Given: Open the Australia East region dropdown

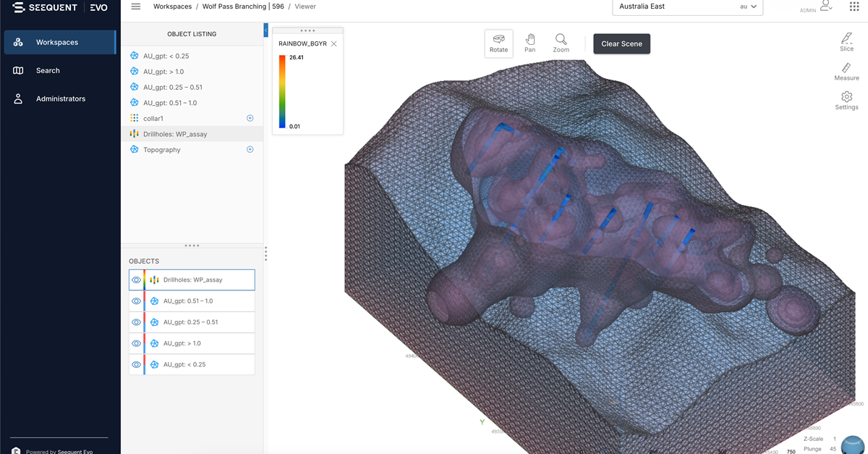Looking at the screenshot, I should pos(687,7).
